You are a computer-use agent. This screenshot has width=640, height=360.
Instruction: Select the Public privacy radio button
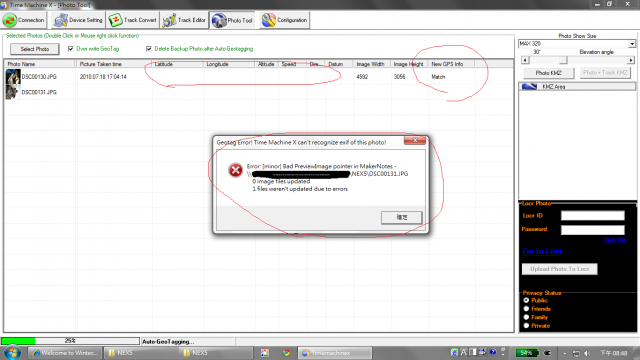pos(526,300)
